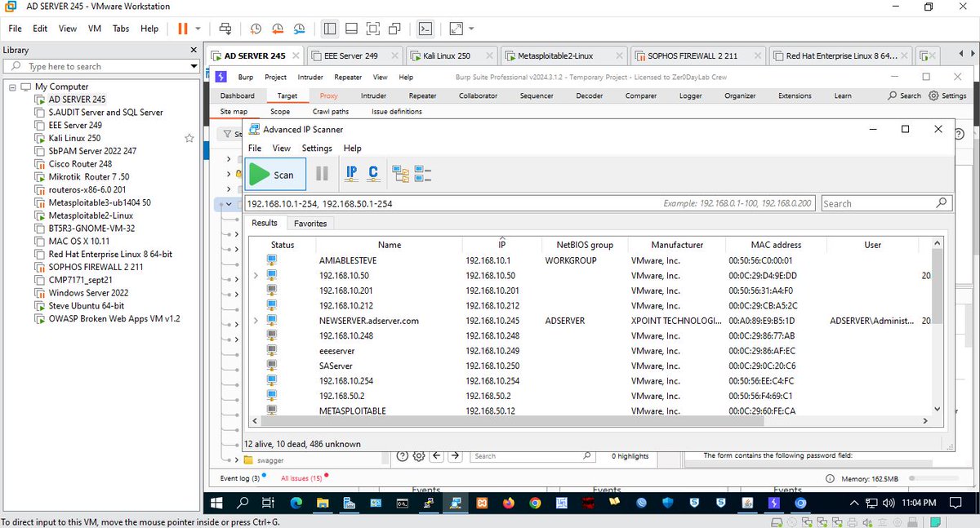Open View menu in Advanced IP Scanner

click(281, 149)
